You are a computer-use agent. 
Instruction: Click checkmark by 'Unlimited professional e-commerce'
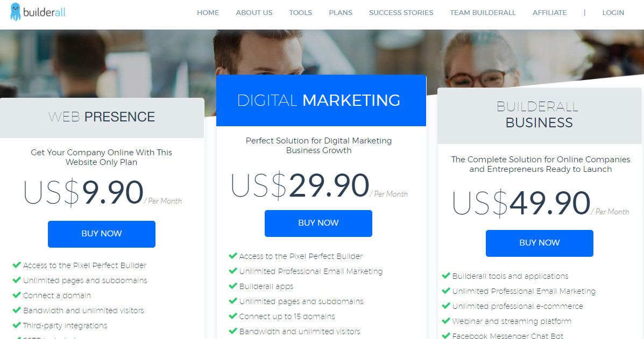446,305
